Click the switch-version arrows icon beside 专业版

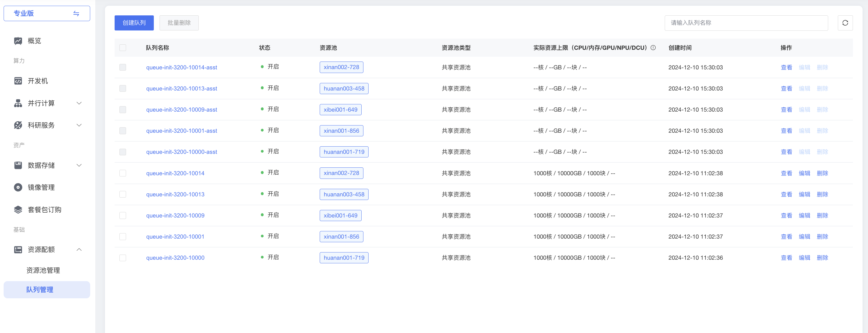pos(76,14)
